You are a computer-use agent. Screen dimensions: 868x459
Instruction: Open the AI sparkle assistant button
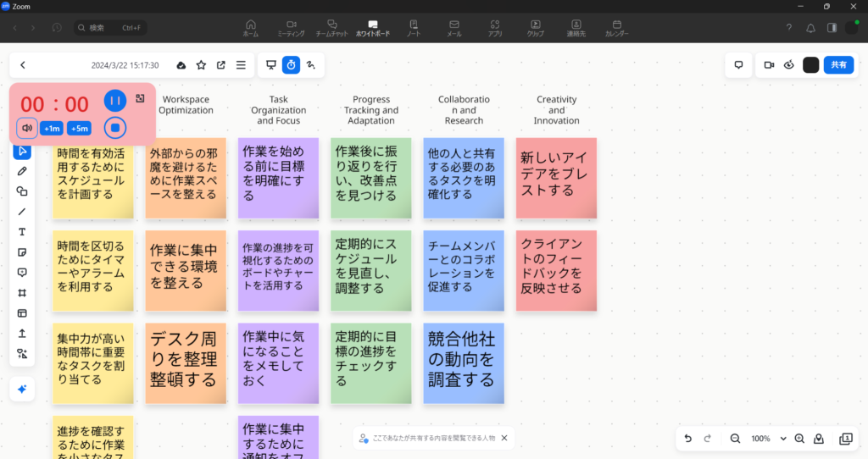coord(22,389)
